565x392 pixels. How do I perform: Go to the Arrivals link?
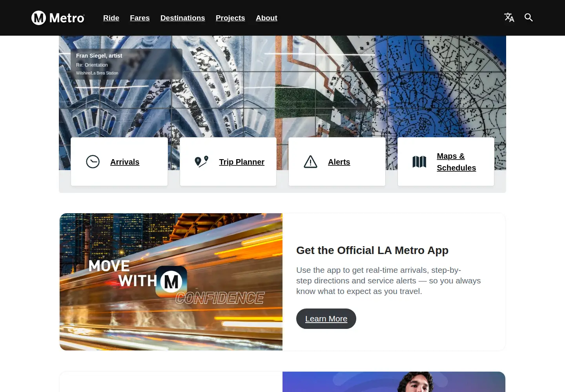pos(125,162)
